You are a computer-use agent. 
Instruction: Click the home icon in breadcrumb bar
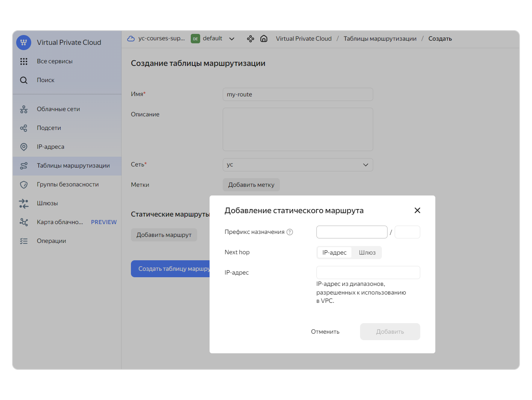tap(264, 38)
